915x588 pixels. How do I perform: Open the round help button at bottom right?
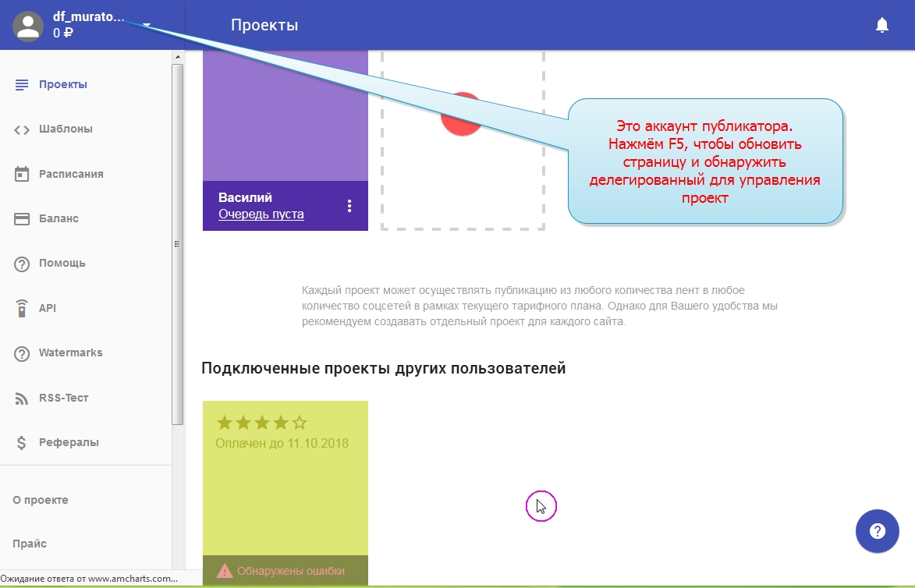[x=877, y=532]
